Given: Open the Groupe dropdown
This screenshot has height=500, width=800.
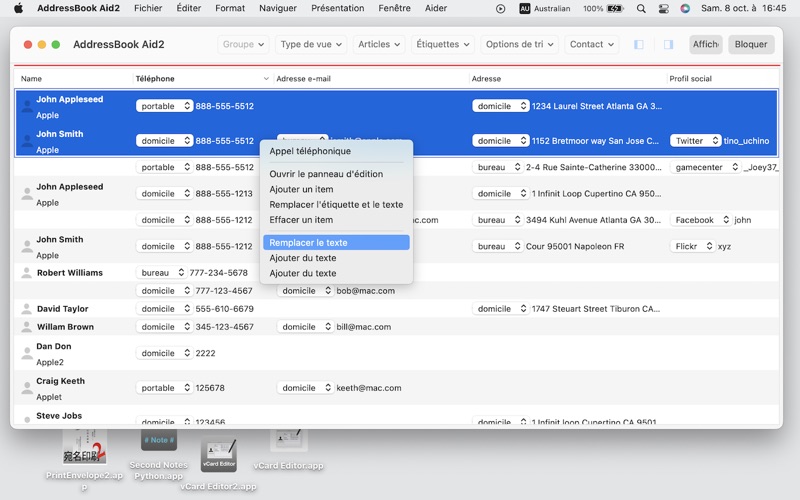Looking at the screenshot, I should [243, 44].
